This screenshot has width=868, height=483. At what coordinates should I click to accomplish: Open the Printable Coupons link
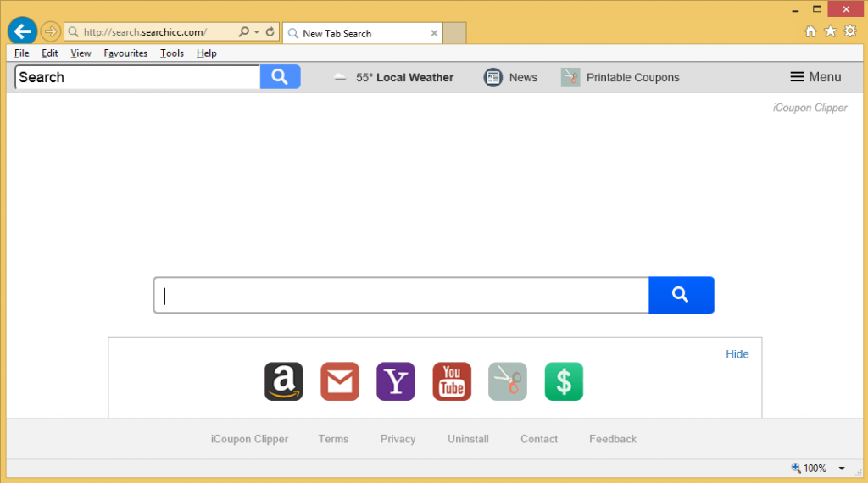[x=632, y=77]
